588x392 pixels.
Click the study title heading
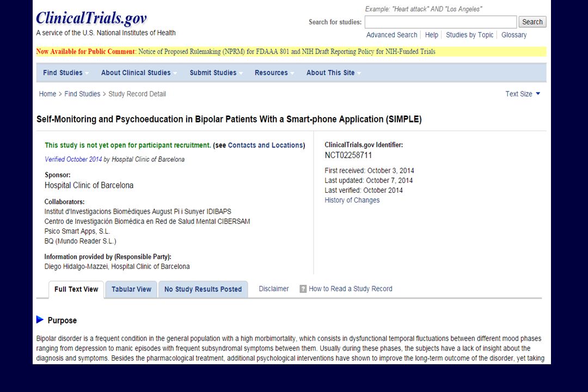(x=229, y=119)
